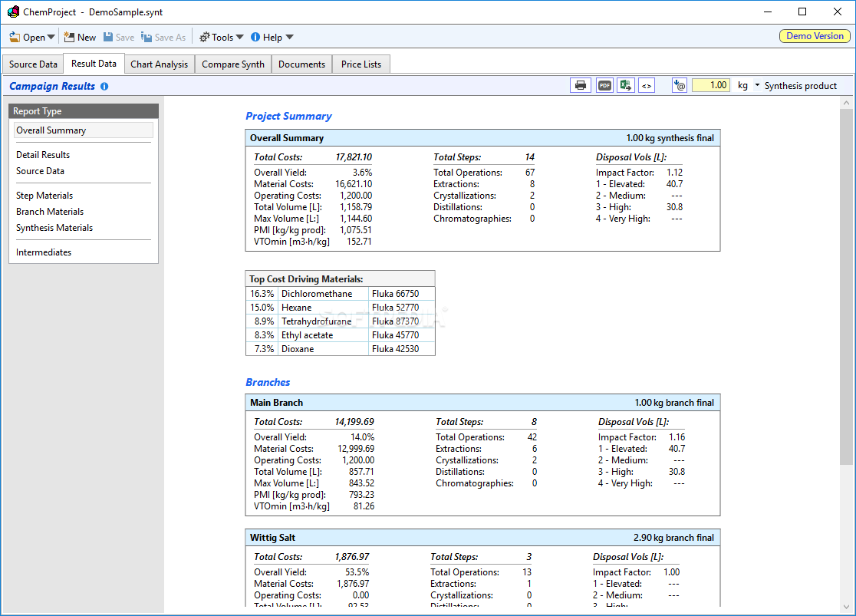Screen dimensions: 856x616
Task: Click the scroll up arrow of report
Action: 846,103
